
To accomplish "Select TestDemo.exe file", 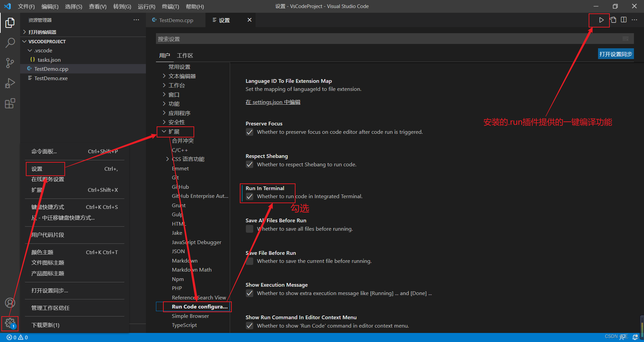I will [51, 78].
